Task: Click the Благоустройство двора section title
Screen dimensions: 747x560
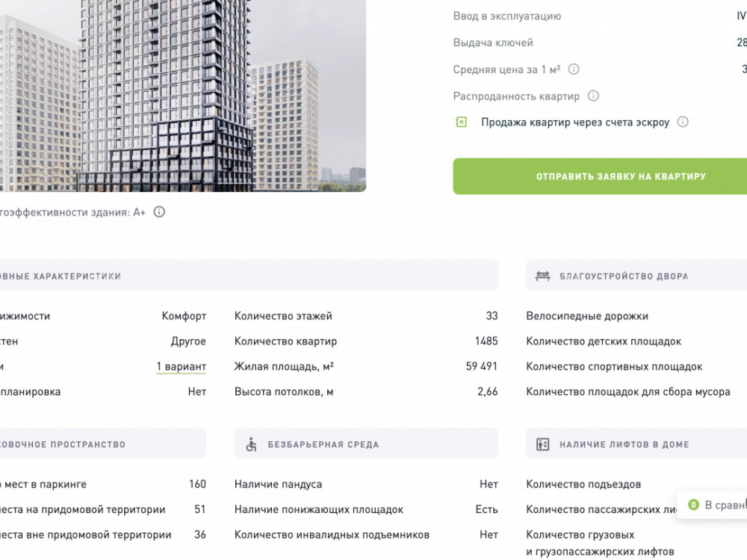Action: (x=624, y=276)
